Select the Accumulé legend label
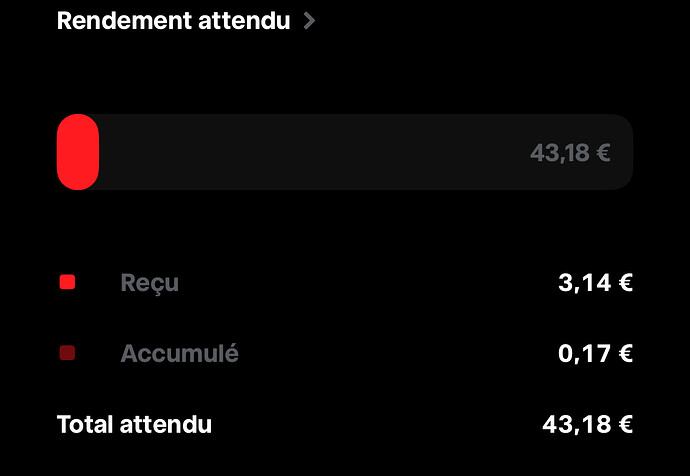The width and height of the screenshot is (690, 476). (x=180, y=353)
